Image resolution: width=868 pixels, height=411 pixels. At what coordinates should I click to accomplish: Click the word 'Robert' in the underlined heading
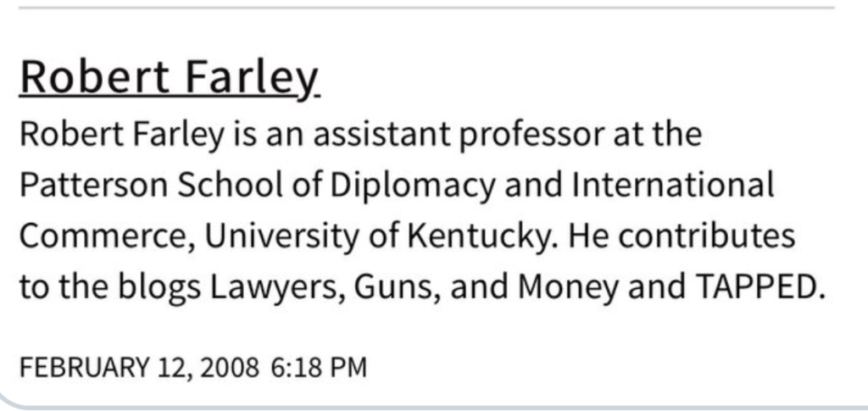(95, 77)
